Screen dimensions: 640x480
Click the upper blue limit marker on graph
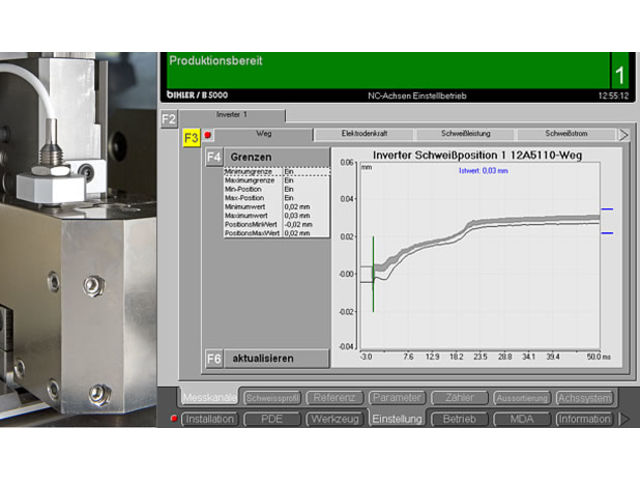tap(606, 210)
